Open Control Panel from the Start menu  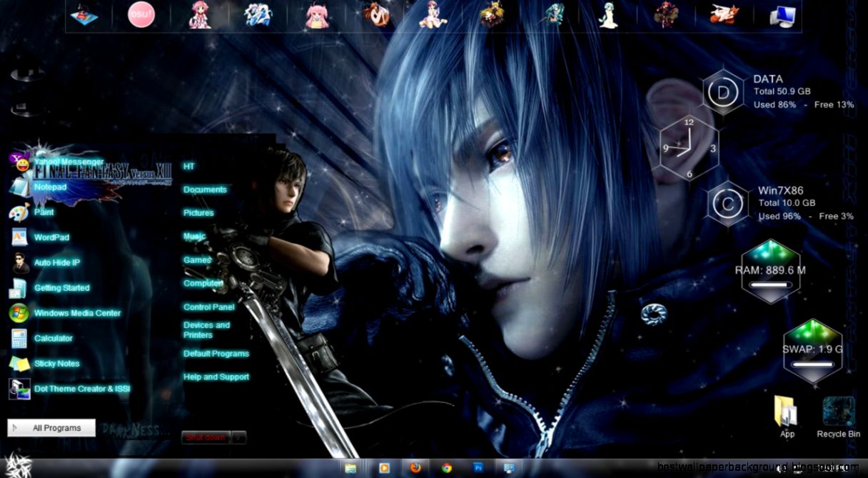coord(208,307)
